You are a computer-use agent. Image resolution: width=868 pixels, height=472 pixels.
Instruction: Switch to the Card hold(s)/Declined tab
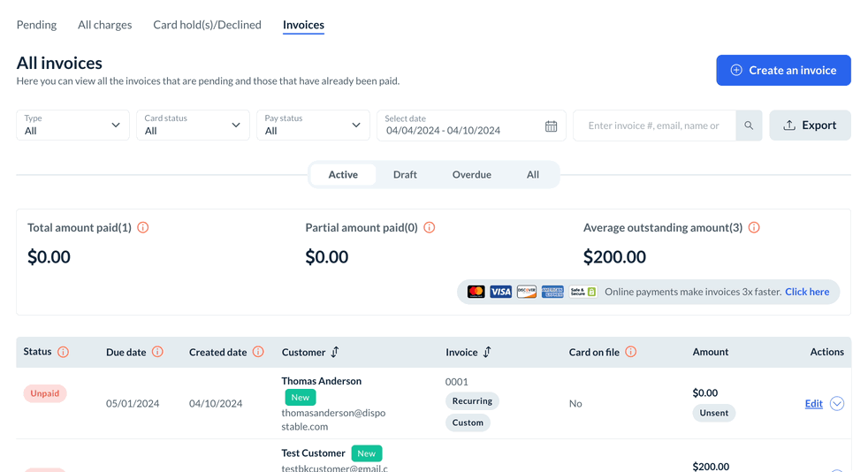(207, 25)
